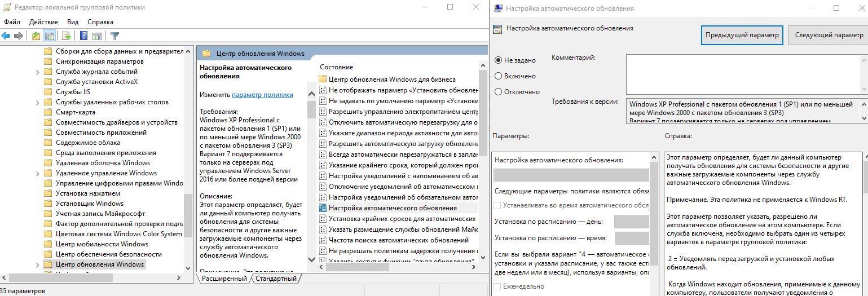Select 'Синхронизация параметров' tree item

[x=99, y=61]
